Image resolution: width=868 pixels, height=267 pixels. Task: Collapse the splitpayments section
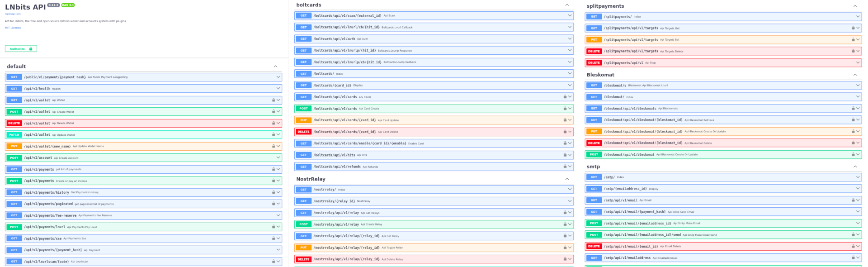point(855,6)
